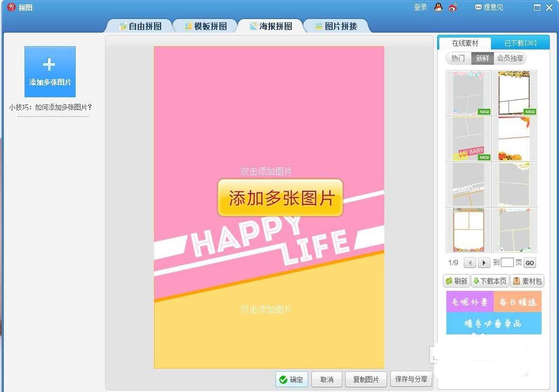Switch to 在线素材 tab
The image size is (559, 392).
pyautogui.click(x=465, y=43)
